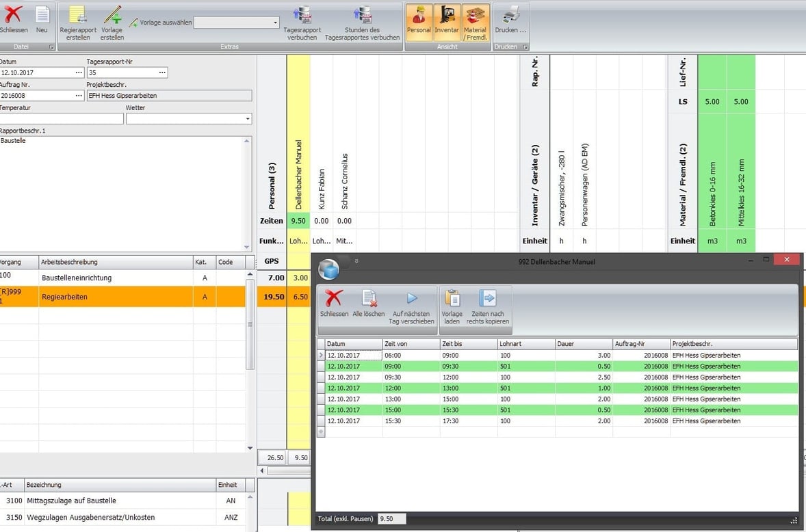The image size is (806, 532).
Task: Select time row starting 06:00
Action: [561, 356]
